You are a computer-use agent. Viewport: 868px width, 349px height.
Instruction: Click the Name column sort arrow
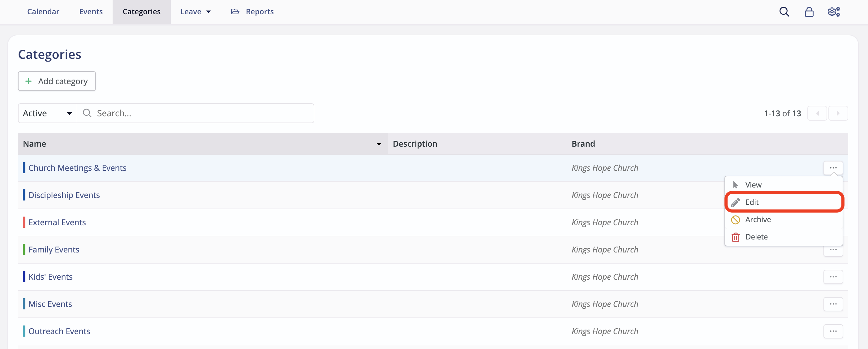pyautogui.click(x=378, y=144)
